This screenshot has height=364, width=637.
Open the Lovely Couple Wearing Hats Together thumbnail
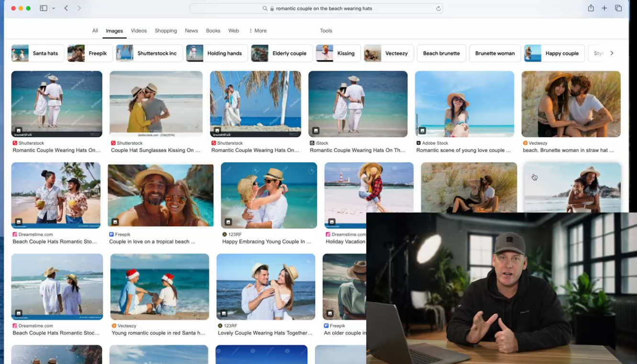pos(266,287)
